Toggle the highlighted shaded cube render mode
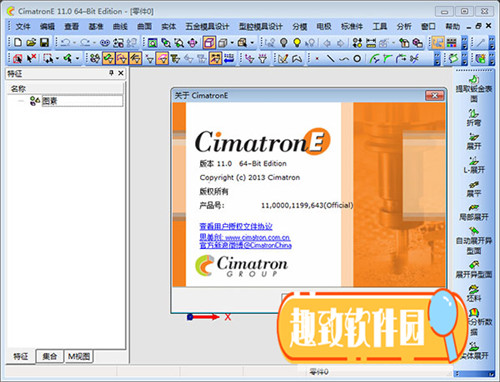This screenshot has height=382, width=500. tap(209, 42)
